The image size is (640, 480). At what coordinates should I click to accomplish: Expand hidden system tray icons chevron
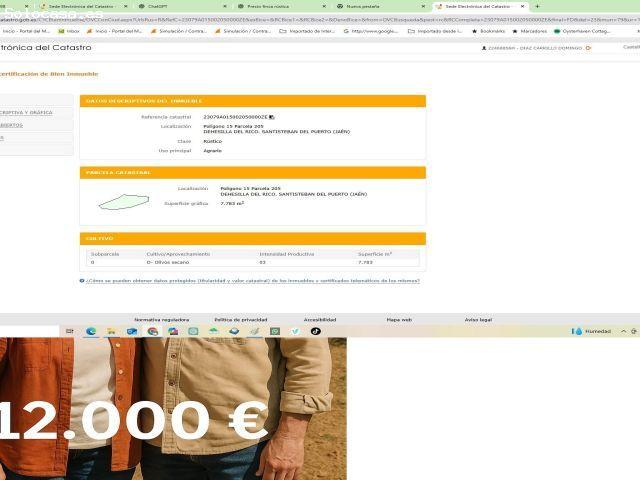tap(623, 331)
